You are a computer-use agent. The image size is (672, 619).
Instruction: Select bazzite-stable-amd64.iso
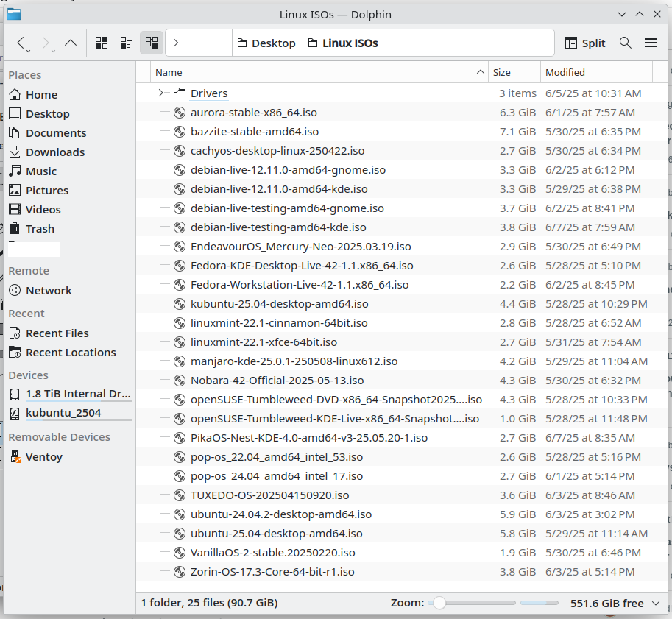[255, 132]
